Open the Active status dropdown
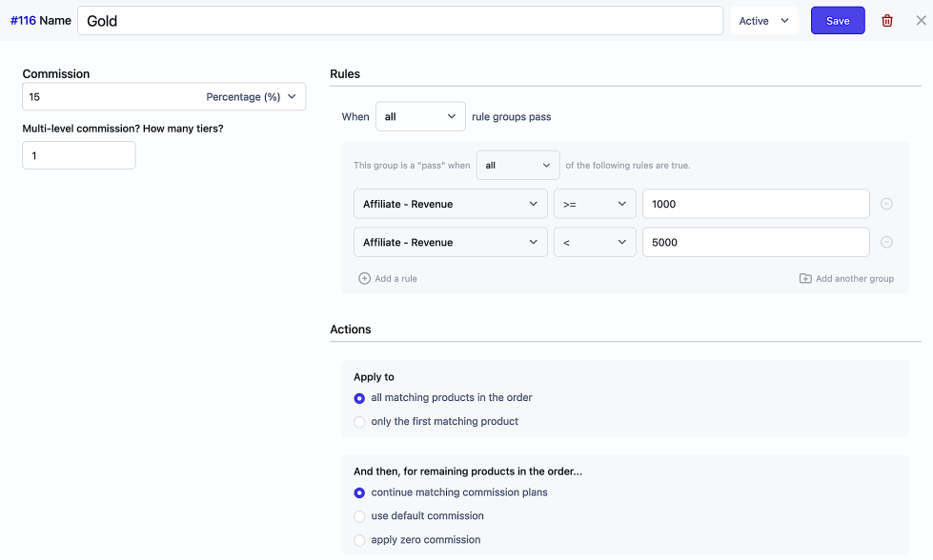This screenshot has width=933, height=560. pos(764,21)
